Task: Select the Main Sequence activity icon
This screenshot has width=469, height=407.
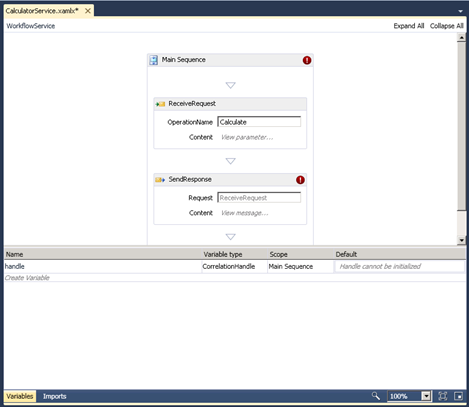Action: [x=154, y=60]
